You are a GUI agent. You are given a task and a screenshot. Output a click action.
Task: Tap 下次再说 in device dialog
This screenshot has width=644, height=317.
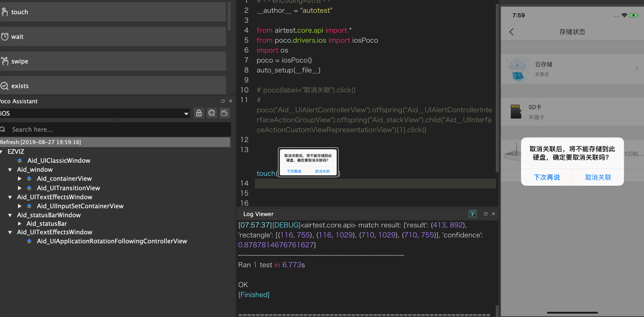[546, 177]
